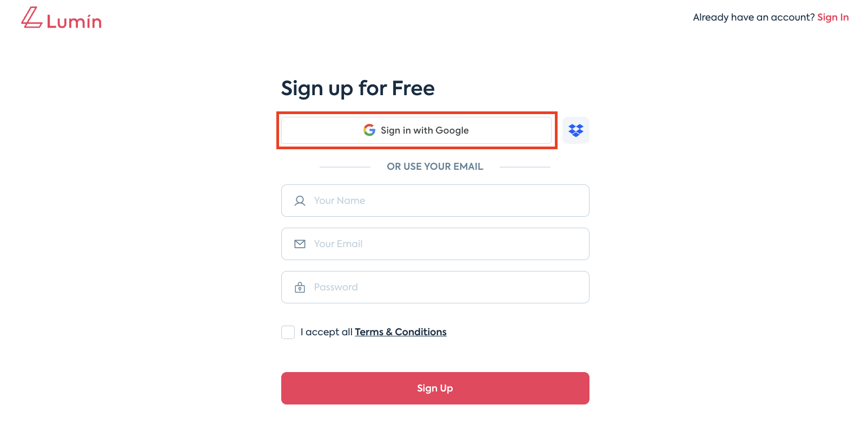
Task: Click the divider line right of OR USE YOUR EMAIL
Action: pos(525,167)
